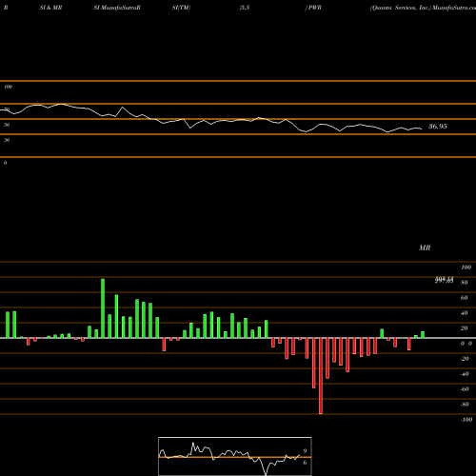Click the label 9 in mini chart
The height and width of the screenshot is (476, 476).
coord(305,451)
